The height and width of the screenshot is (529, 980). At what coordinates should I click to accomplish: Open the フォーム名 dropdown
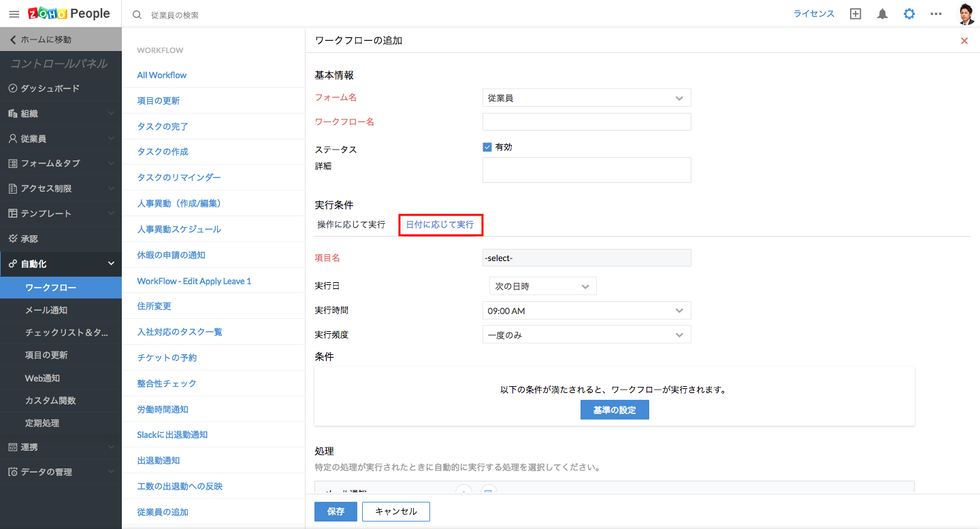[587, 98]
